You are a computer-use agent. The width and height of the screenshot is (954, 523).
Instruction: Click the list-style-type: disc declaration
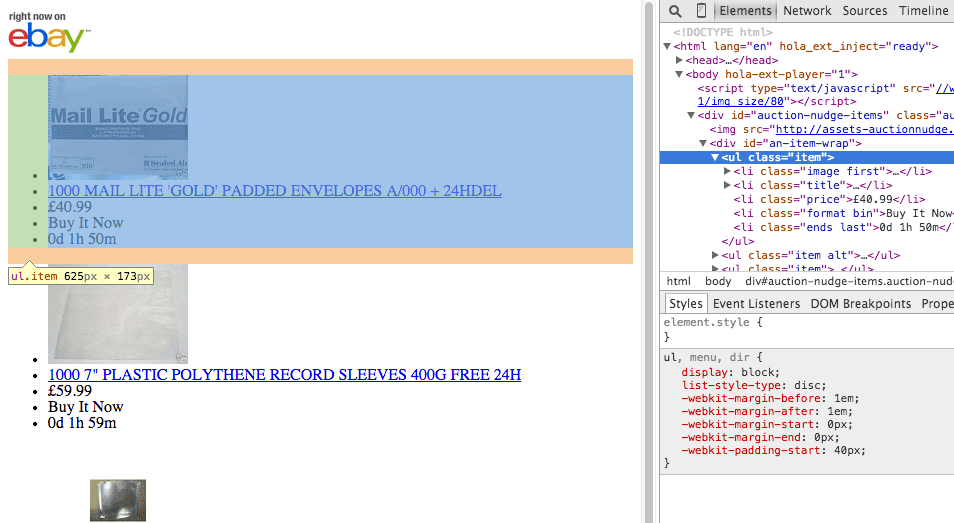tap(754, 386)
